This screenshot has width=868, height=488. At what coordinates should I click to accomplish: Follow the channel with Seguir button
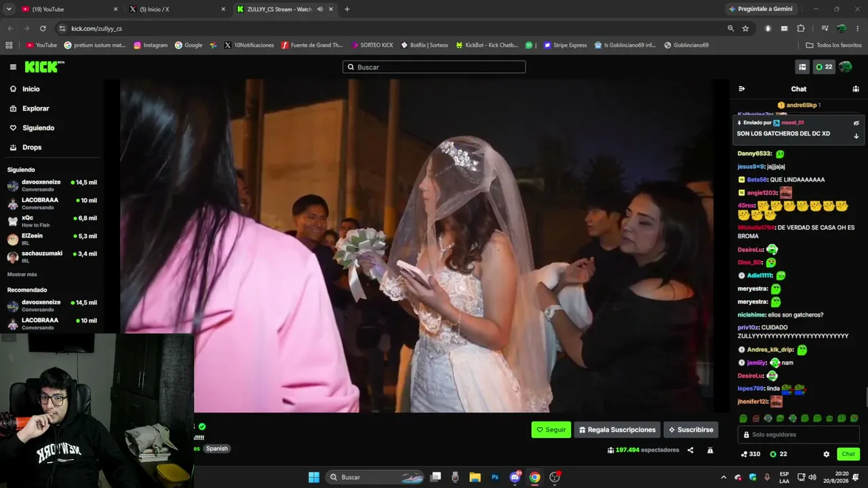click(x=551, y=430)
